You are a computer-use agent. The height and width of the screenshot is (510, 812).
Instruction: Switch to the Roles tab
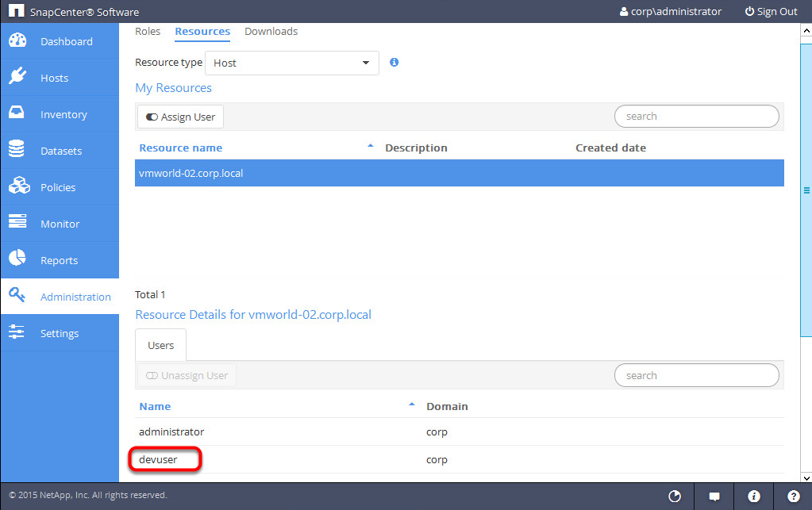148,32
